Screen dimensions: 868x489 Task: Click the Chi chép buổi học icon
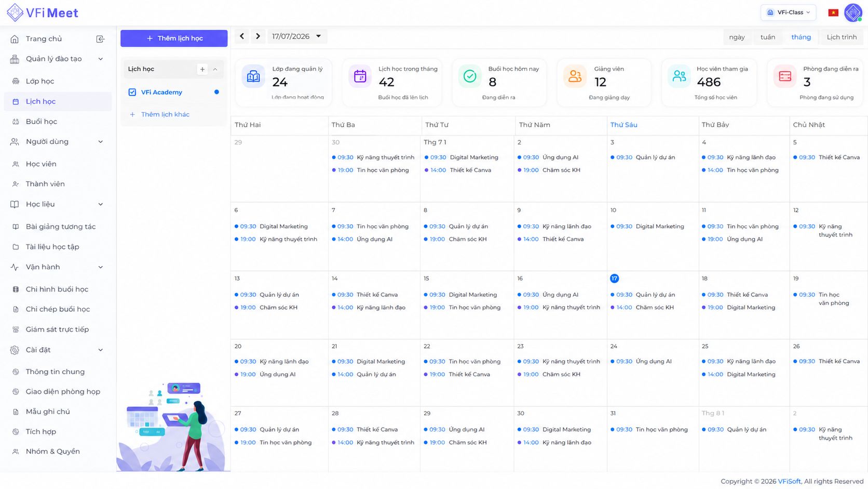16,309
